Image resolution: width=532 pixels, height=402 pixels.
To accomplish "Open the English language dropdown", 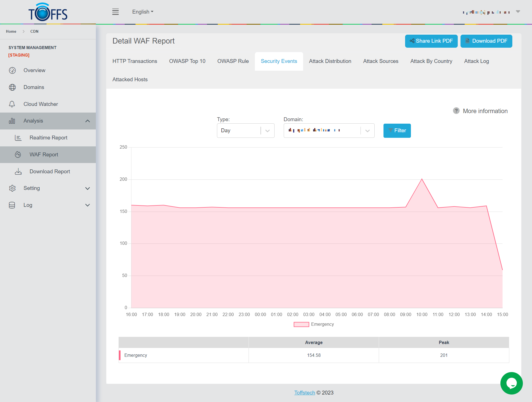I will 143,12.
